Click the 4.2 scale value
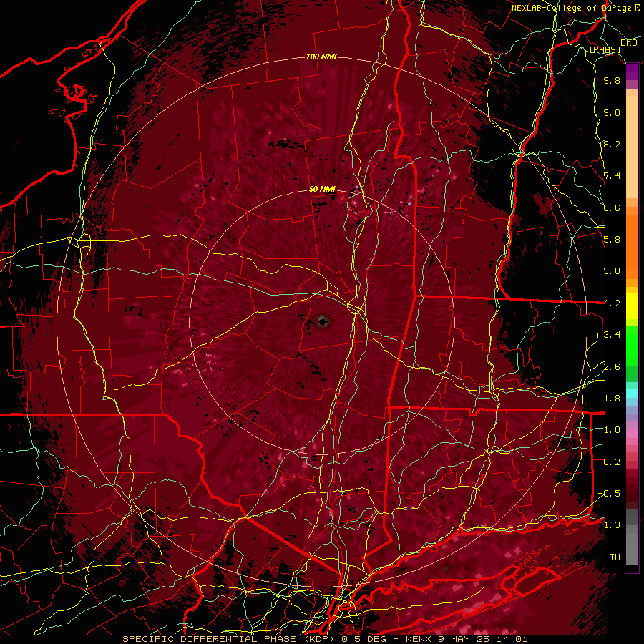 (612, 303)
